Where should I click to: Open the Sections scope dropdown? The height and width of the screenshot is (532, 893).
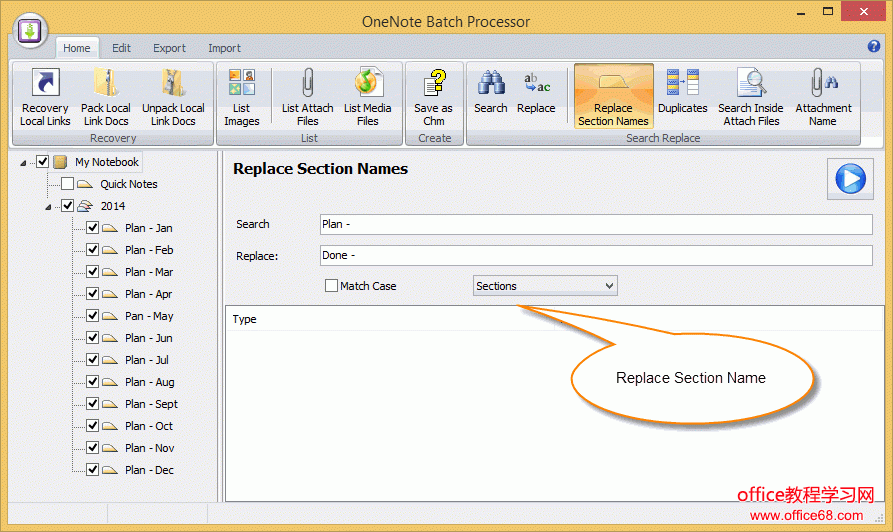click(545, 286)
